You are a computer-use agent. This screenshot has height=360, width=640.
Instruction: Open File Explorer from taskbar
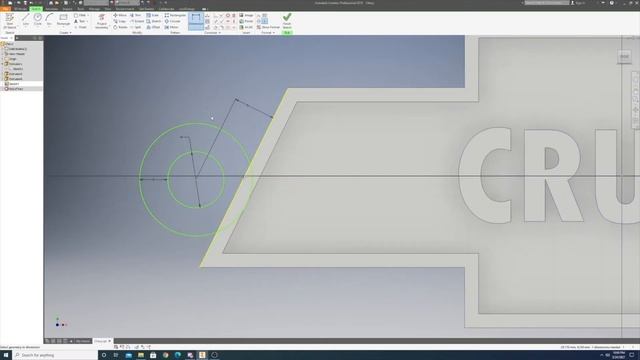coord(141,355)
